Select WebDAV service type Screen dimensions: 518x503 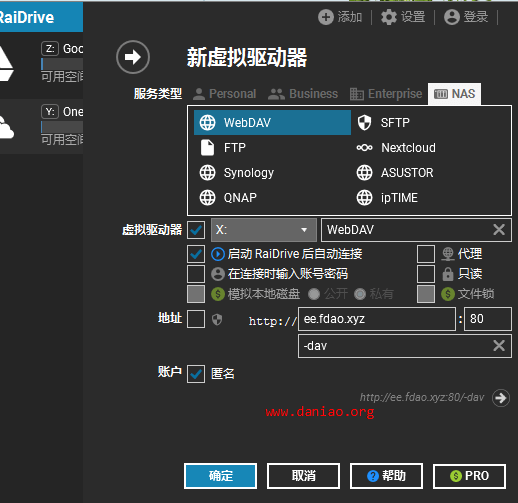pos(272,123)
